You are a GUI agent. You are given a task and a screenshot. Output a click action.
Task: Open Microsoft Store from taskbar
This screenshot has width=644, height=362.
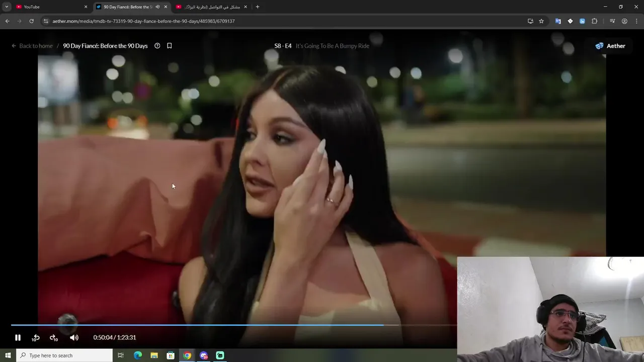coord(171,355)
